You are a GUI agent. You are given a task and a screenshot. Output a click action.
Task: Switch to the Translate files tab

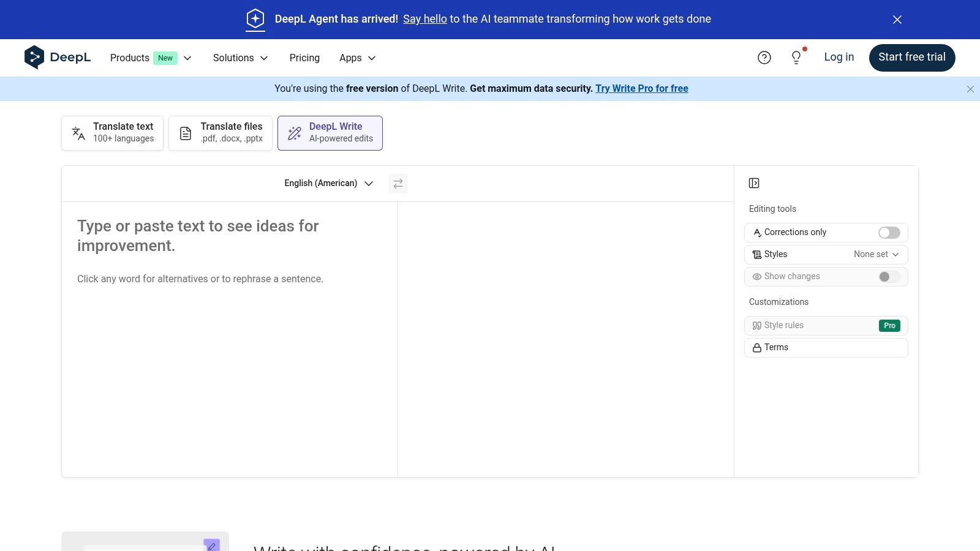[x=221, y=133]
